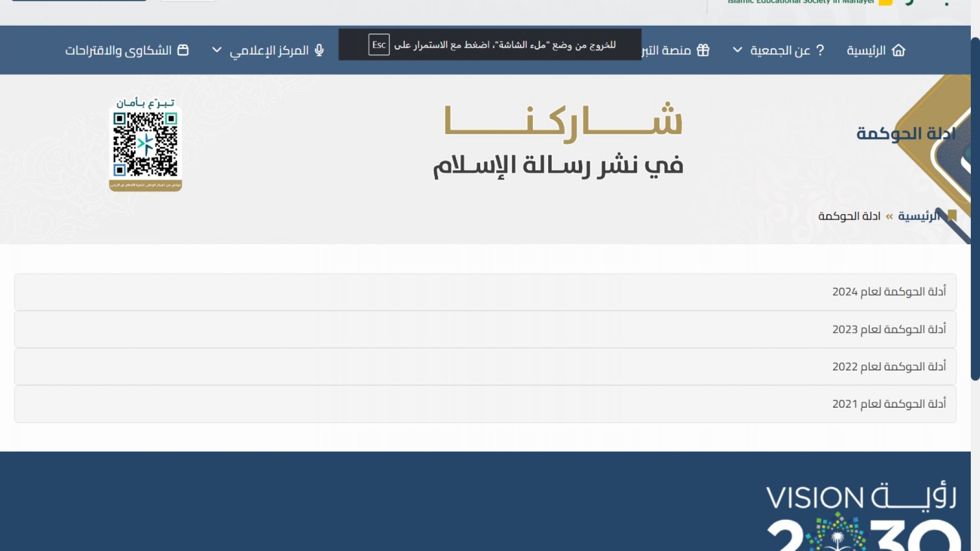Click the vertical page scrollbar
Screen dimensions: 980x551
[x=975, y=209]
